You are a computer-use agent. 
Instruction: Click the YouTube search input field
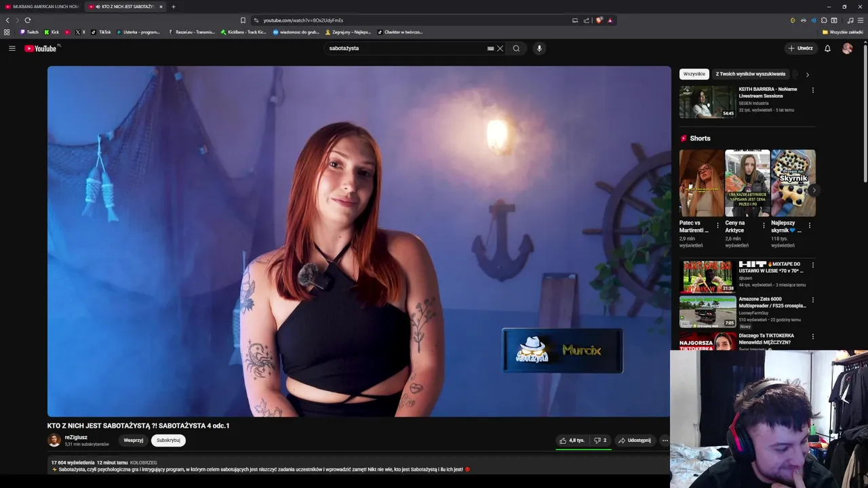407,48
